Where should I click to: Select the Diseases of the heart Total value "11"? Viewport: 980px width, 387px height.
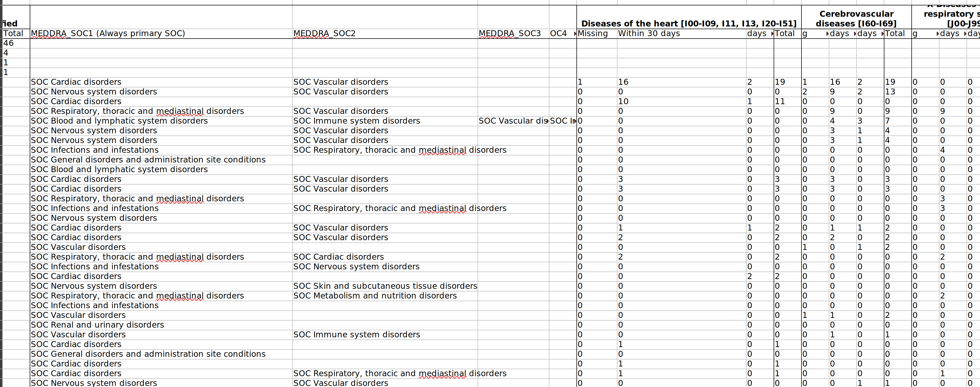[x=787, y=101]
